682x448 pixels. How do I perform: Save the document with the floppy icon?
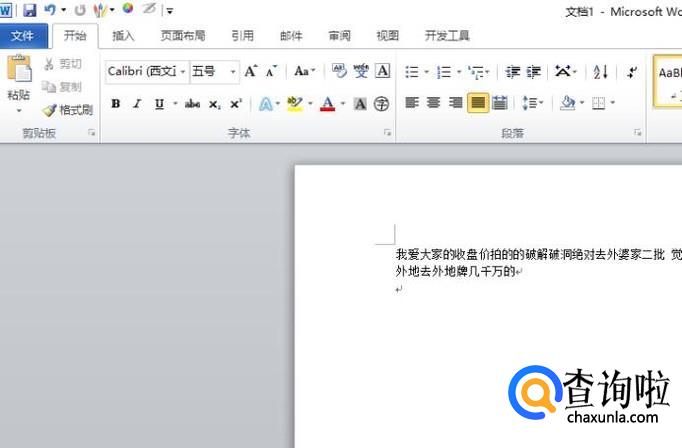point(29,10)
